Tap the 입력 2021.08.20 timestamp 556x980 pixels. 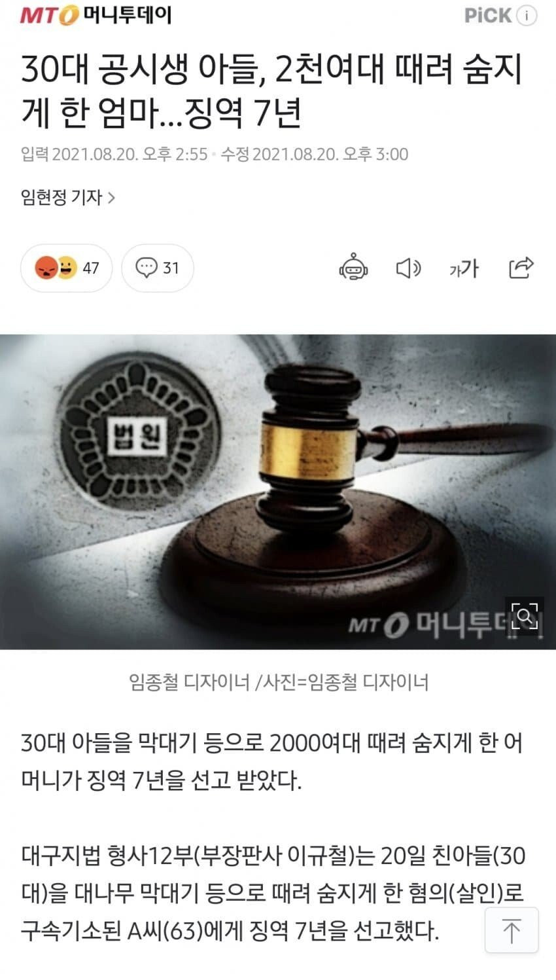click(114, 154)
